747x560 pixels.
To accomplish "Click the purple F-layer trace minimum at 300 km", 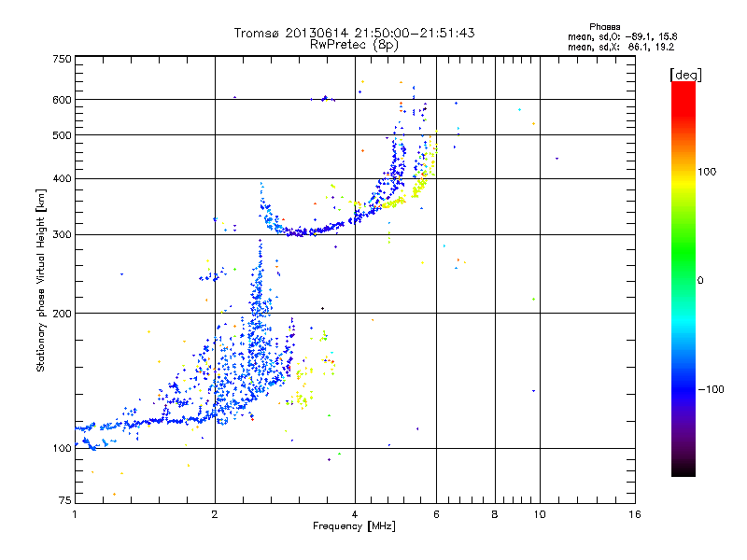I will [x=299, y=232].
